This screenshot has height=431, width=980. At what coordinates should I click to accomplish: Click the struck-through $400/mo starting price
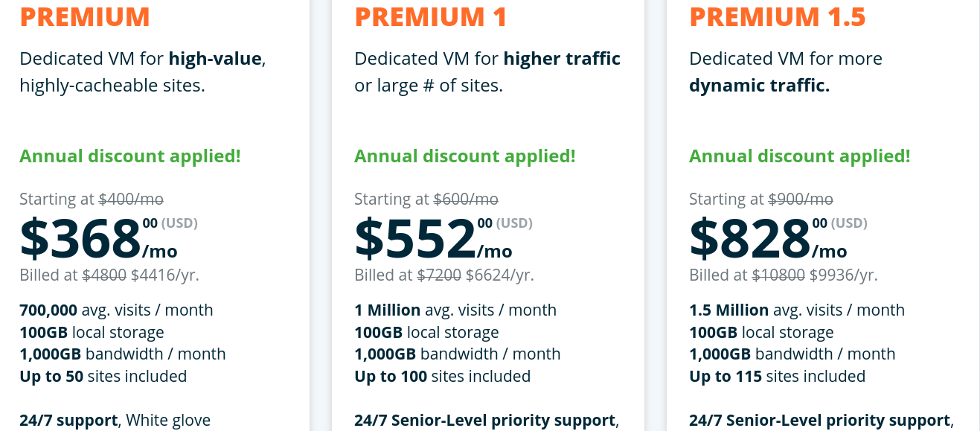(x=131, y=199)
